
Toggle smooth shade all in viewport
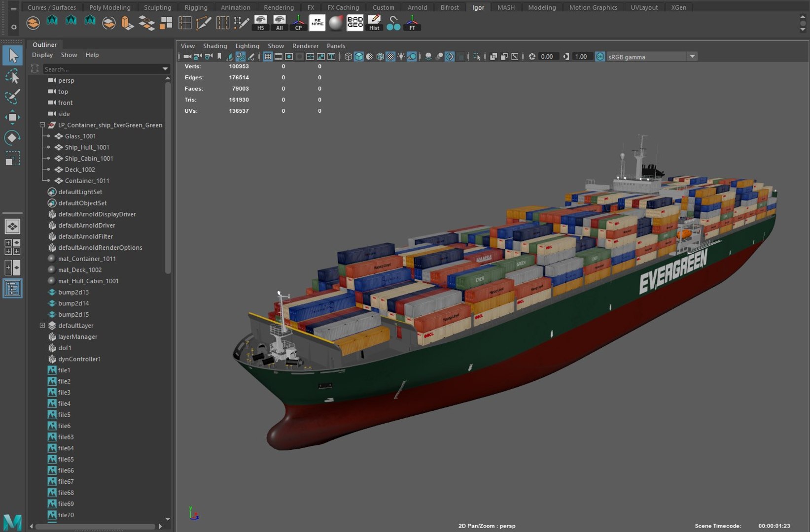click(x=359, y=57)
